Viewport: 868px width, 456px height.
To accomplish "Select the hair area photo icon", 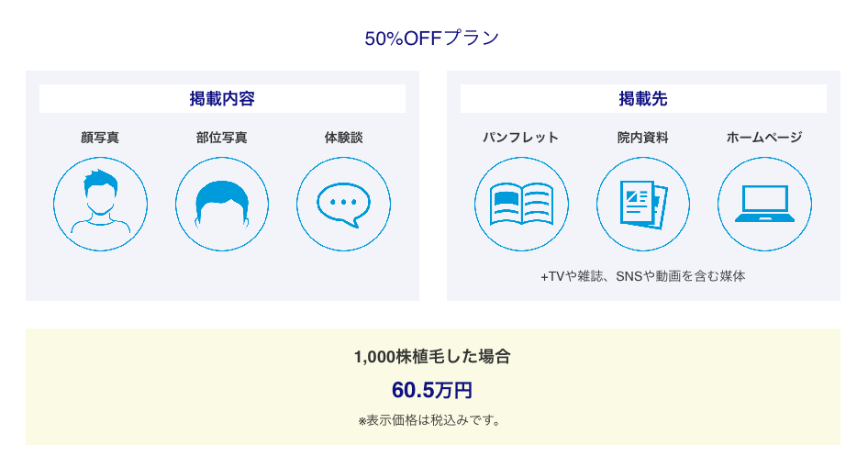I will tap(222, 204).
